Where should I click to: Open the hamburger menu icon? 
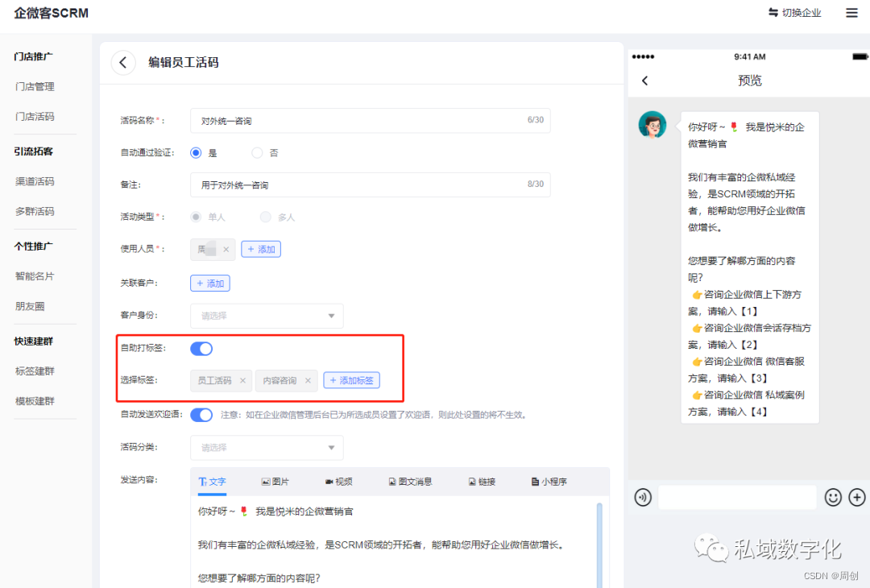(x=851, y=13)
